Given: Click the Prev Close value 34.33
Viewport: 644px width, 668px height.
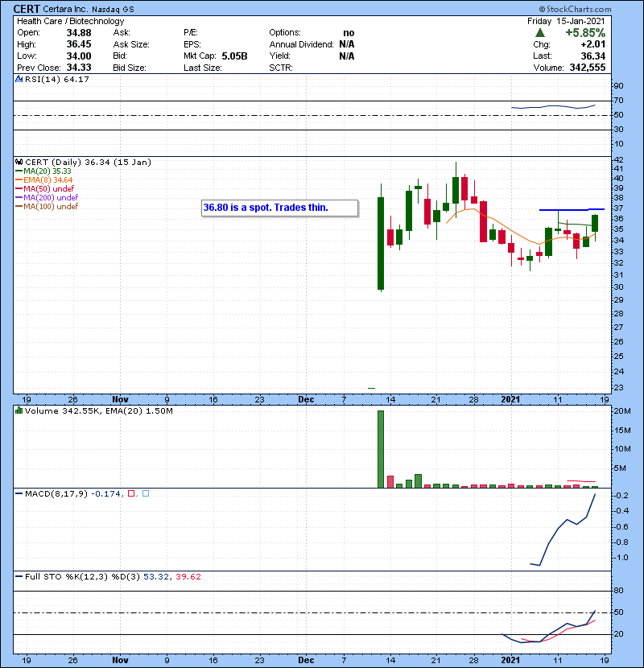Looking at the screenshot, I should click(x=79, y=68).
